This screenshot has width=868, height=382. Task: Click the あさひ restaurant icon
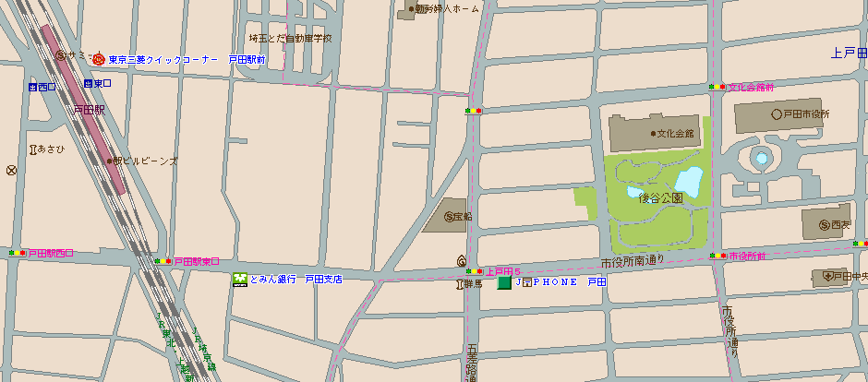tap(33, 149)
